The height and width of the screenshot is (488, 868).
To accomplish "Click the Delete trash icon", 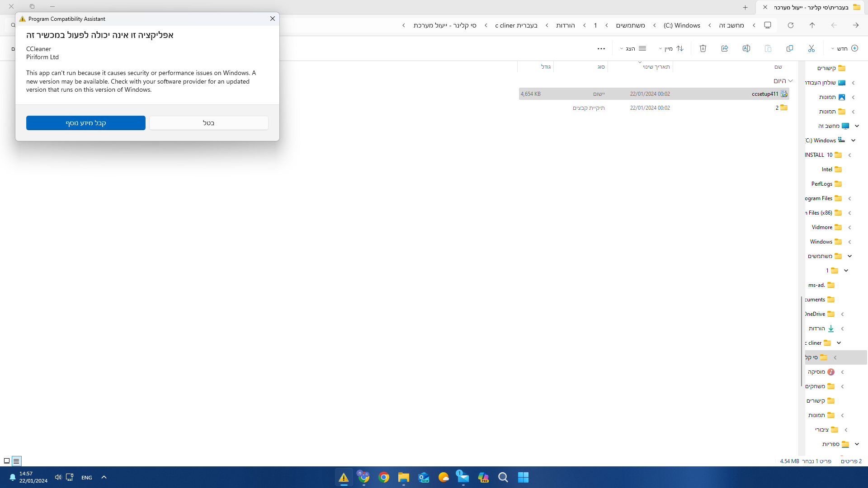I will 703,48.
